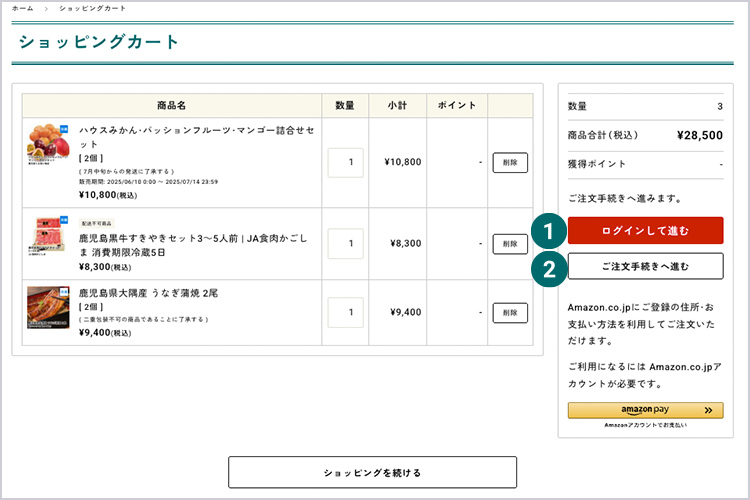Remove the sukiyaki set with 削除

click(510, 244)
